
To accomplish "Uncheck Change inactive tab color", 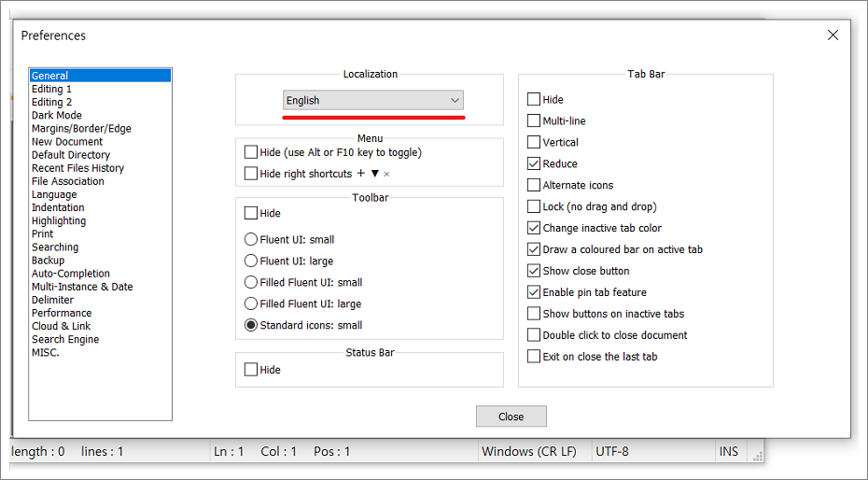I will (534, 228).
